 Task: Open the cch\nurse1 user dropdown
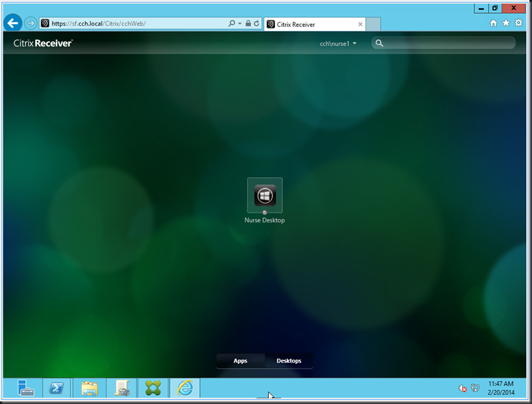pos(338,43)
